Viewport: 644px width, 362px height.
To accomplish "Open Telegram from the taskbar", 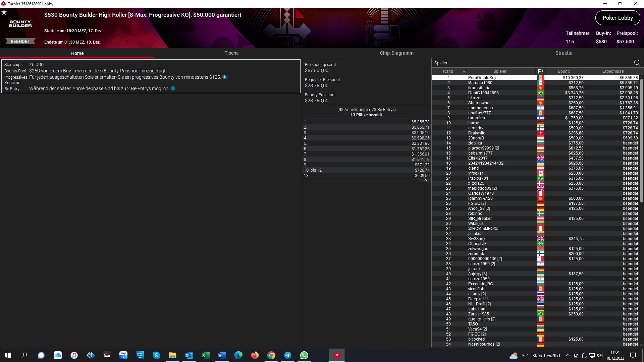I will [287, 355].
